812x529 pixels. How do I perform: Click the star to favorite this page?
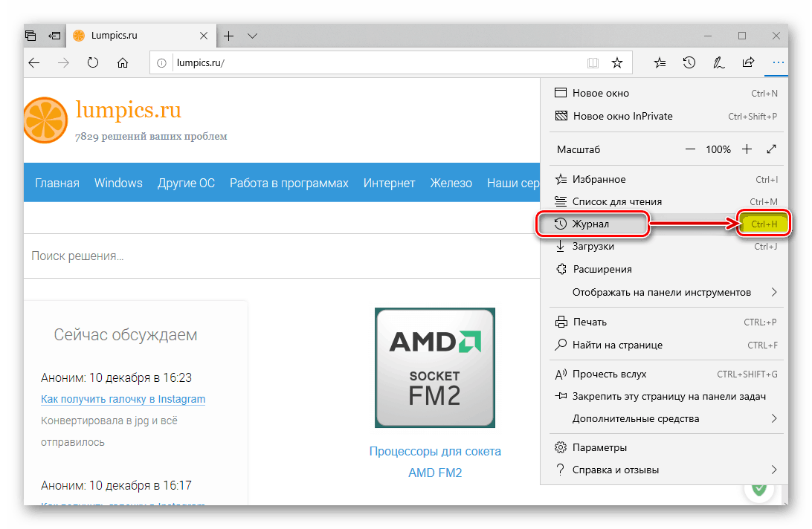(x=616, y=63)
